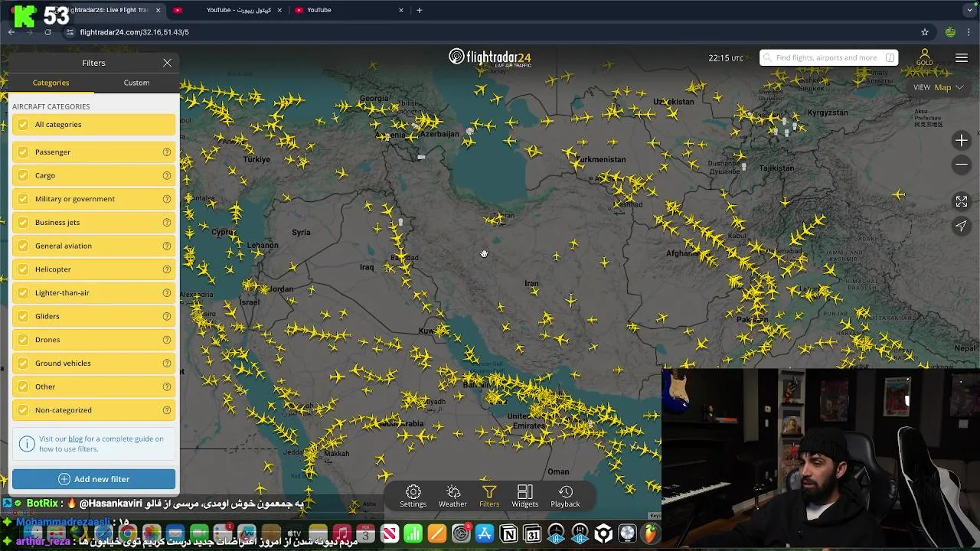The image size is (980, 551).
Task: Open the Gold account icon
Action: tap(924, 57)
